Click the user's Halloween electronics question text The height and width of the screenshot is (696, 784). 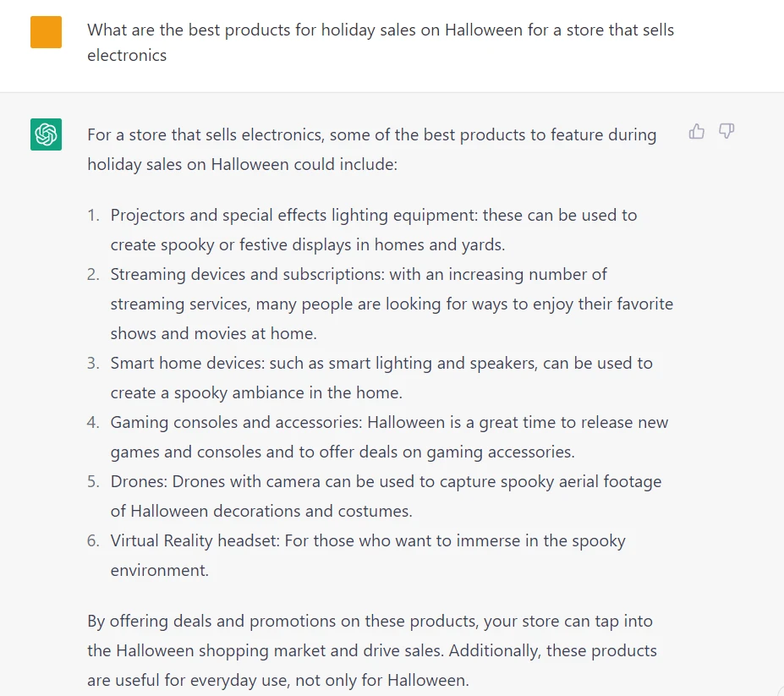click(x=380, y=42)
